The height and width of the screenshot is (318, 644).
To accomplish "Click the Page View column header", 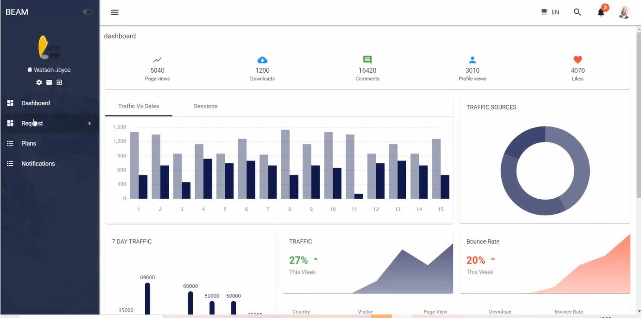I will tap(435, 312).
